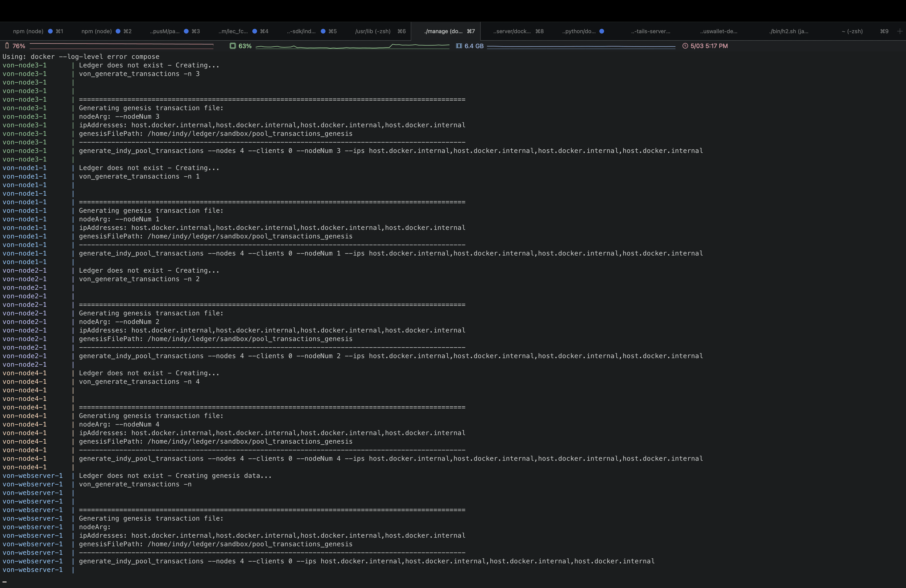Select the ./manage (do... tab
The width and height of the screenshot is (906, 588).
point(446,31)
